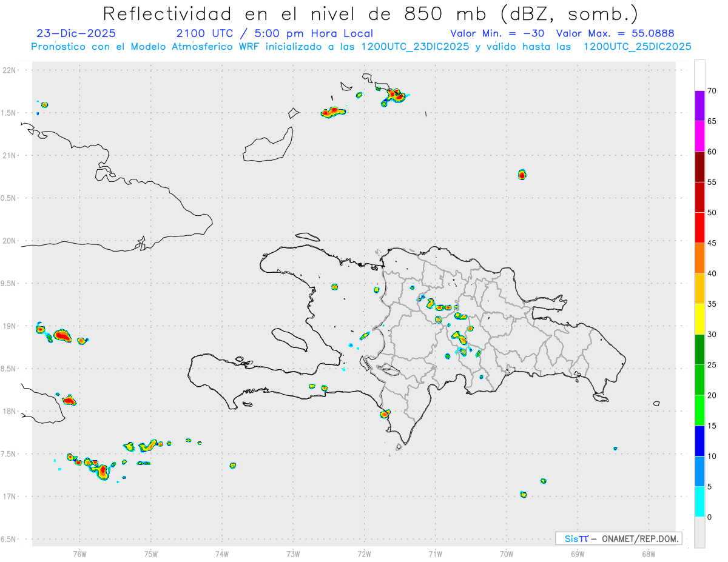Select the '40' value on the dBZ scale

pos(712,273)
